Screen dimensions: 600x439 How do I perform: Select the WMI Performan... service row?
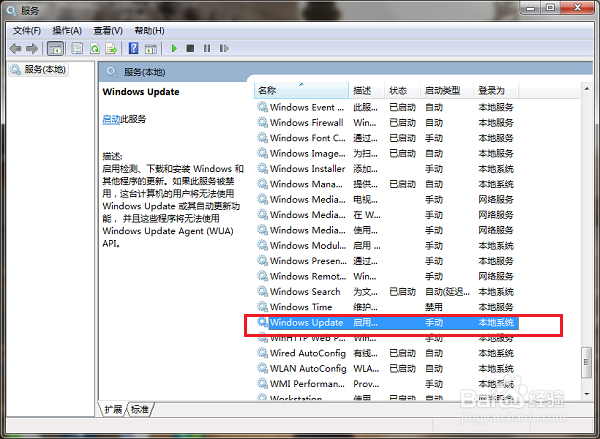point(387,384)
